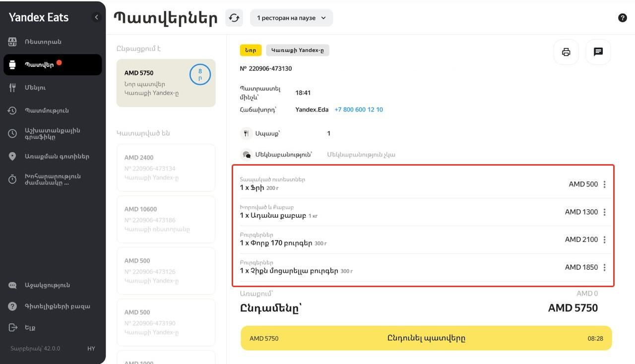Expand the '1 ресторан на паузе' dropdown
The image size is (635, 364).
[x=291, y=18]
